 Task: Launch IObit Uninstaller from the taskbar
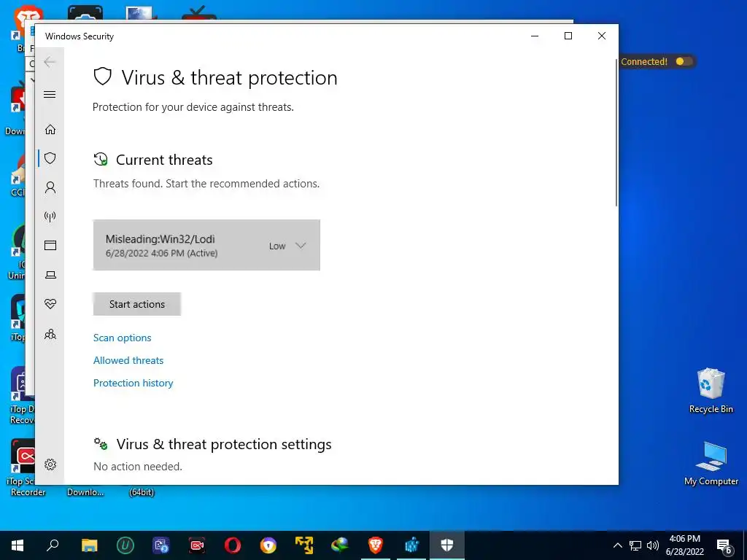[125, 545]
